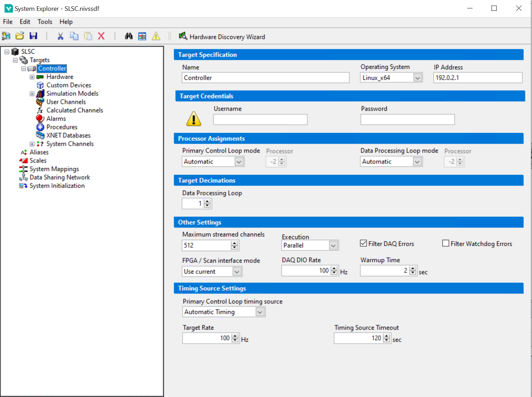Select the Targets node icon
Viewport: 532px width, 397px height.
point(23,60)
